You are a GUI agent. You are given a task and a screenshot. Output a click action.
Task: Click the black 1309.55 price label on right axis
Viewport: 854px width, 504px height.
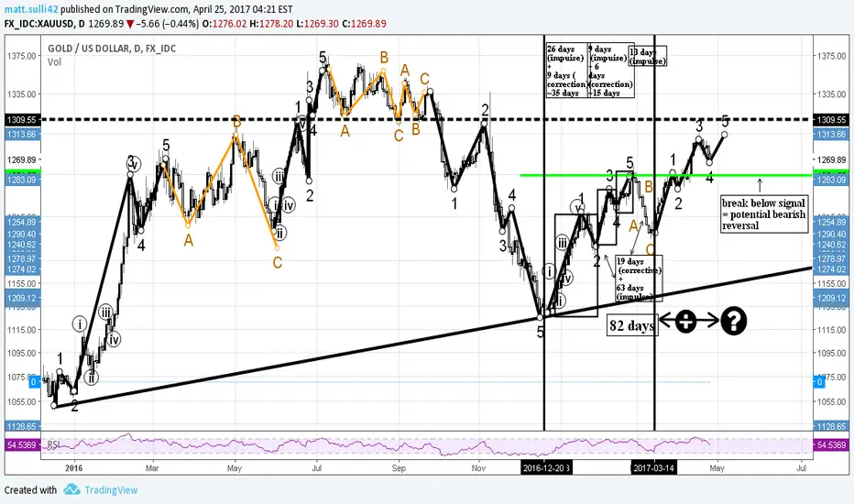pyautogui.click(x=831, y=120)
